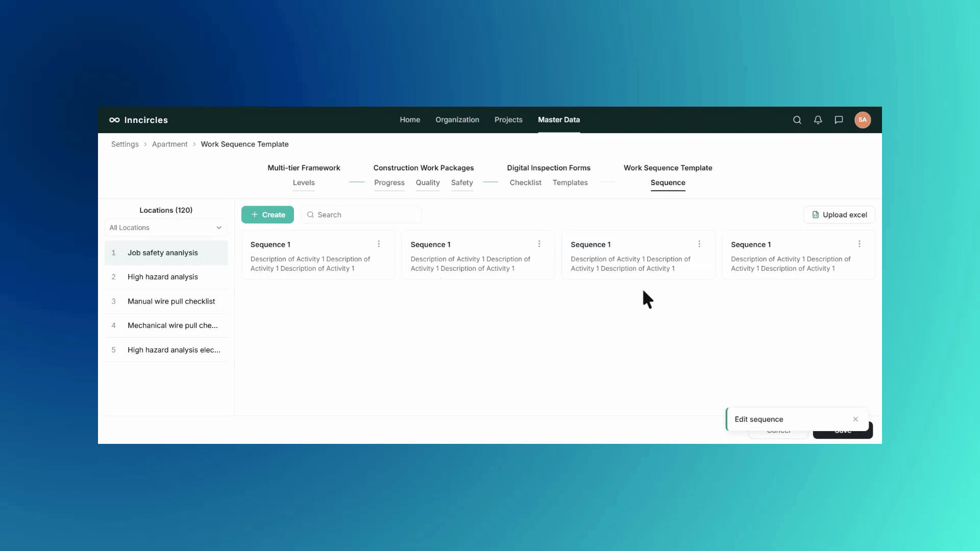
Task: Click the Upload excel button
Action: point(839,215)
